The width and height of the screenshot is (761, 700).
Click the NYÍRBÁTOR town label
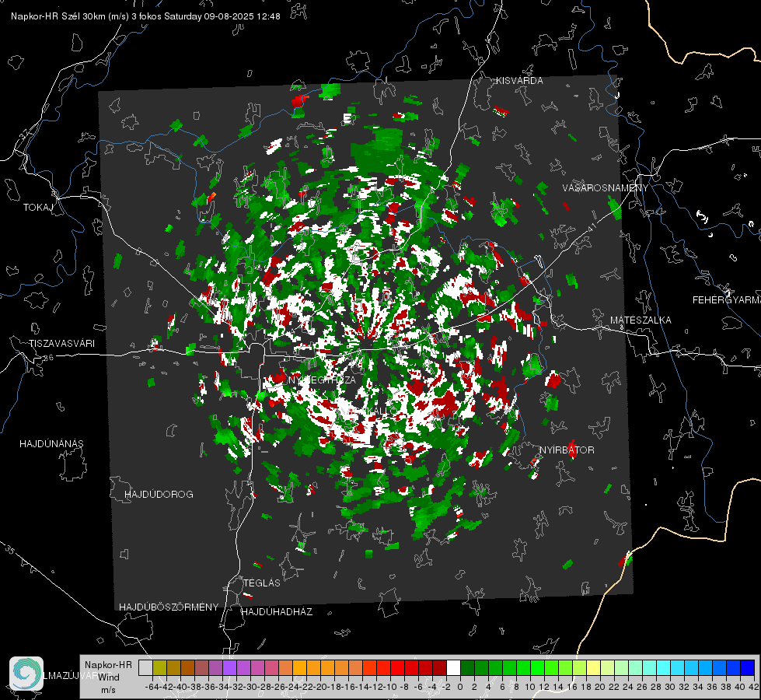[567, 450]
